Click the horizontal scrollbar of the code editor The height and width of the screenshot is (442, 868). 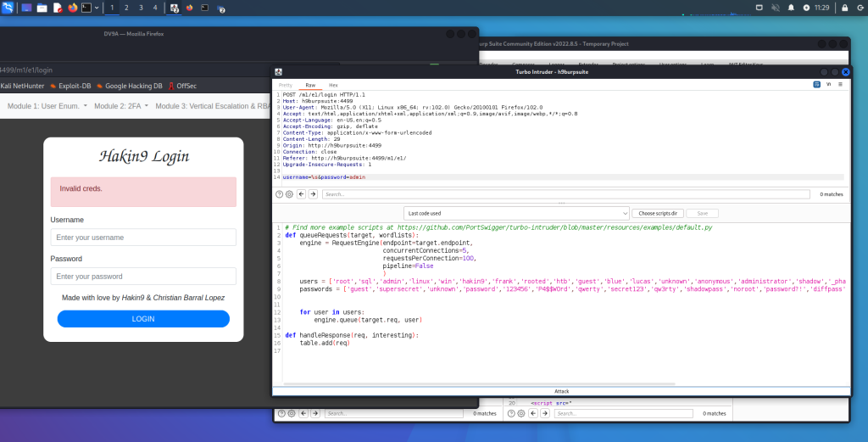click(x=479, y=383)
